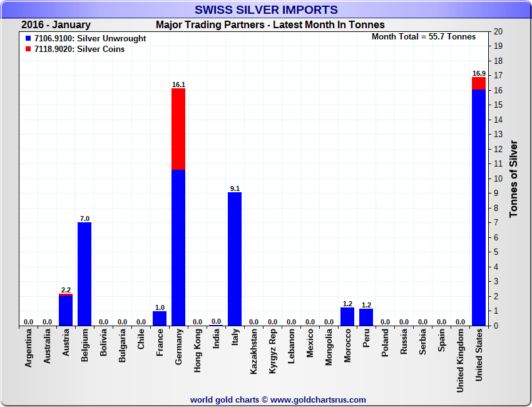Click the 2016 - January date label
The image size is (532, 407).
pos(56,25)
